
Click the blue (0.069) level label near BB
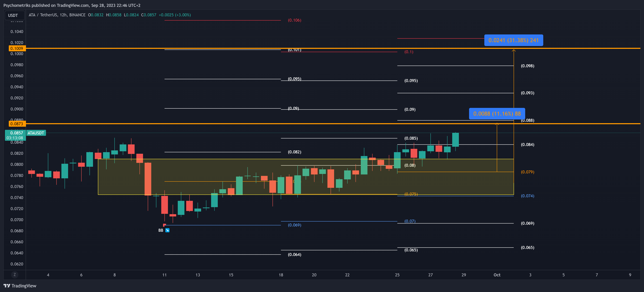294,225
